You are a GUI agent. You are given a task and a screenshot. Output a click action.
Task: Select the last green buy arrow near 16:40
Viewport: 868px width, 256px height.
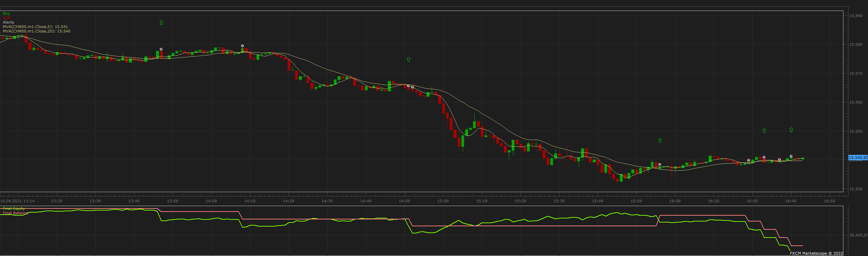pyautogui.click(x=791, y=130)
